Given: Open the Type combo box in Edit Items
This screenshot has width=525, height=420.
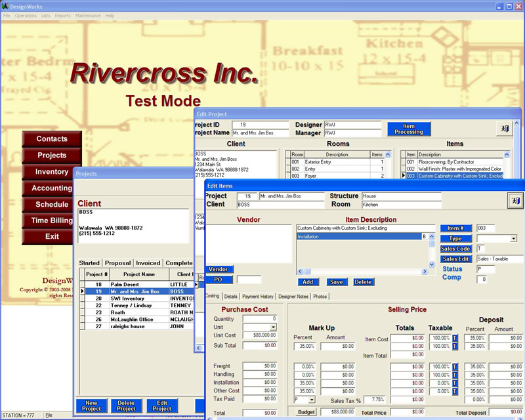Looking at the screenshot, I should point(514,238).
